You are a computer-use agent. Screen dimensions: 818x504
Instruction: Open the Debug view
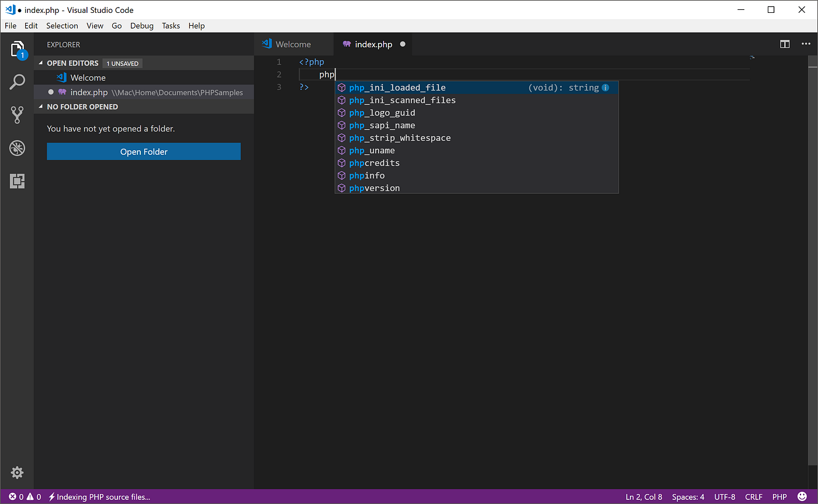click(x=17, y=148)
